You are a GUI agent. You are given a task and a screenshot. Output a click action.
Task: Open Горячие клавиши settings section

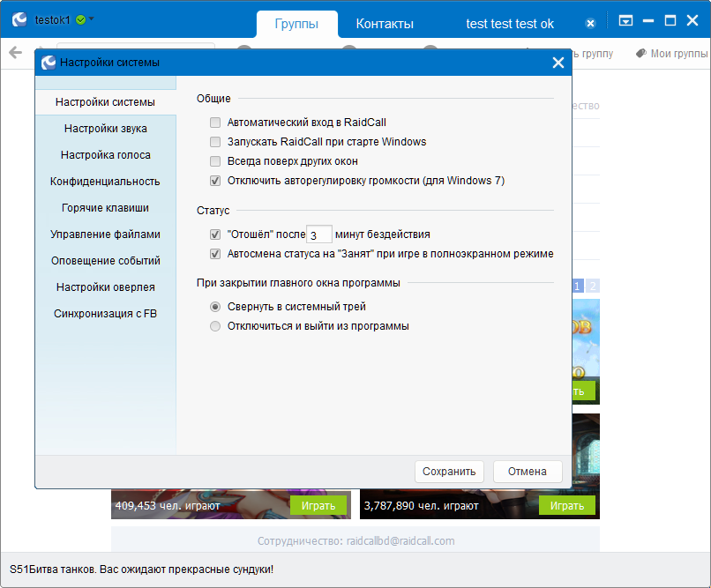click(x=105, y=207)
